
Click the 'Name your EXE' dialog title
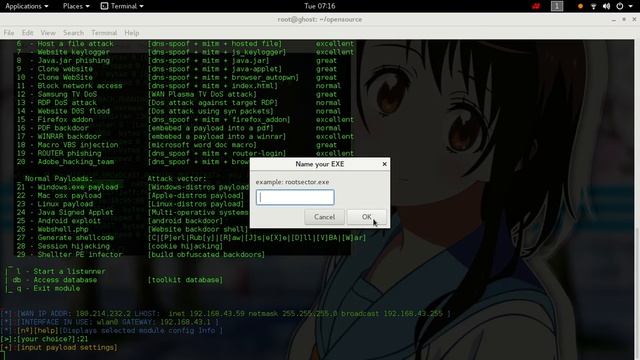pyautogui.click(x=320, y=164)
